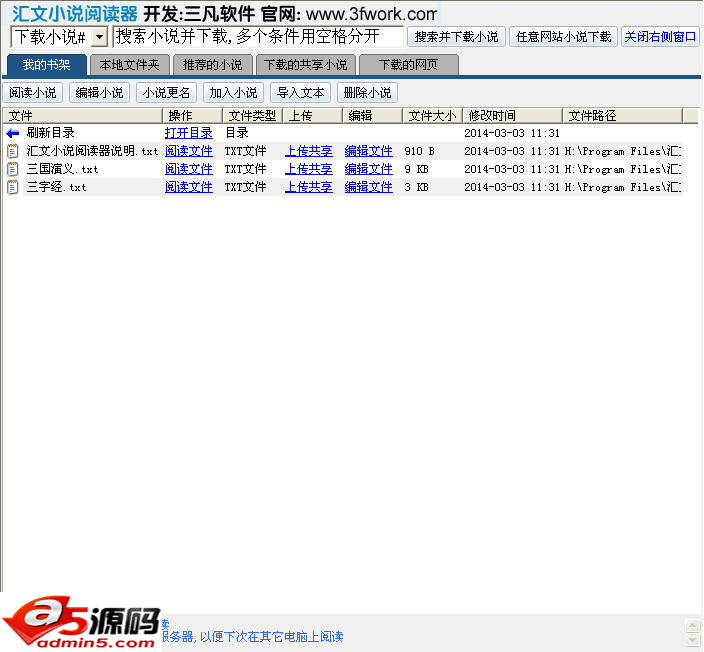Click the 小说更名 button
This screenshot has width=704, height=652.
pos(166,93)
